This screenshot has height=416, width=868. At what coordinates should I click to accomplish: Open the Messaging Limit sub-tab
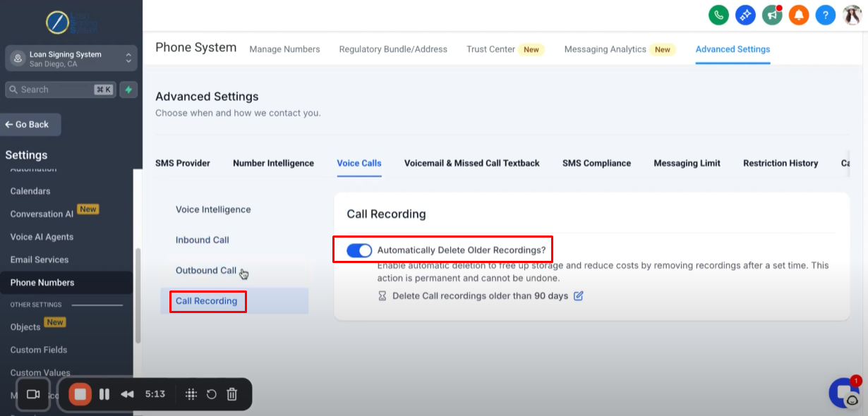click(687, 163)
